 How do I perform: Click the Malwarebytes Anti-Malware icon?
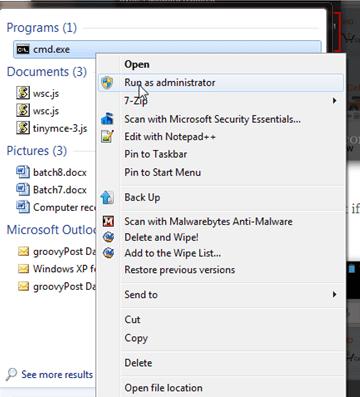pyautogui.click(x=108, y=221)
